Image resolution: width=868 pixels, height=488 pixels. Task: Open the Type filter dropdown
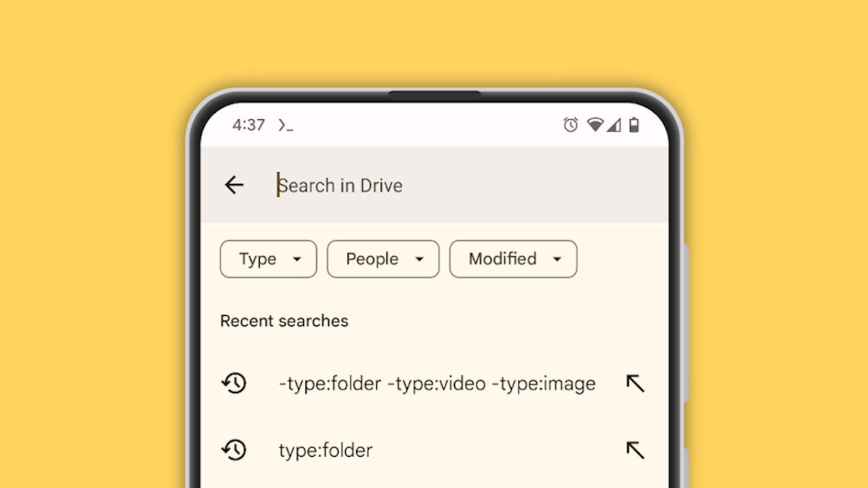coord(297,259)
